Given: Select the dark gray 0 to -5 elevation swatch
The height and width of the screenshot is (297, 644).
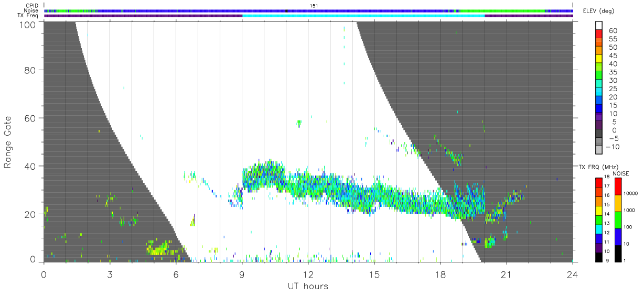Looking at the screenshot, I should (x=599, y=134).
